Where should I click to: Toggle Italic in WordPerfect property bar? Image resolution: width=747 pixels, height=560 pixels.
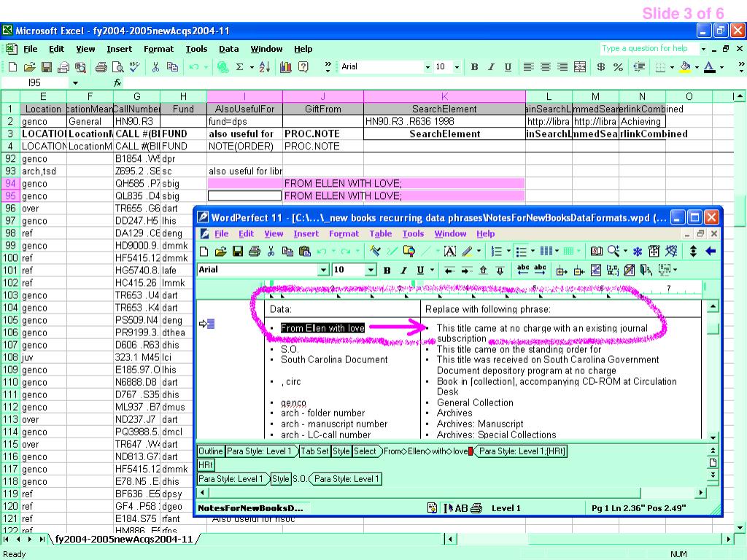coord(403,271)
